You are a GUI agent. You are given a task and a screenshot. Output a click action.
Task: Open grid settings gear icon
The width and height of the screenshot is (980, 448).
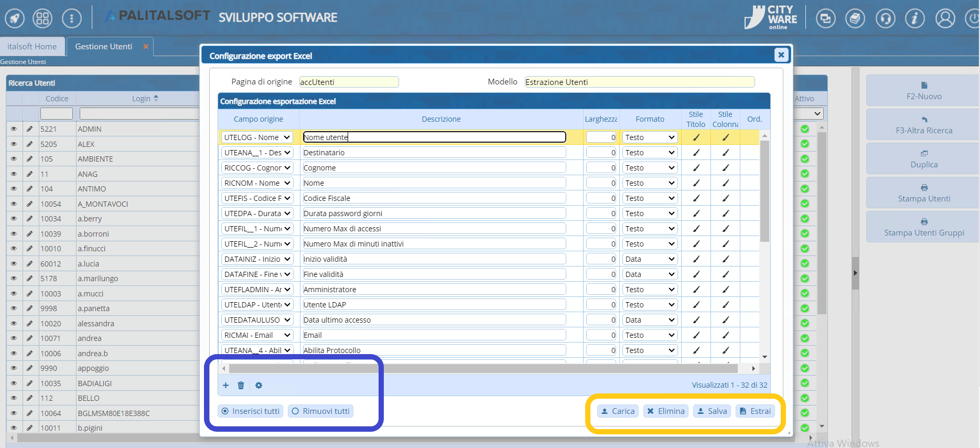[x=259, y=385]
